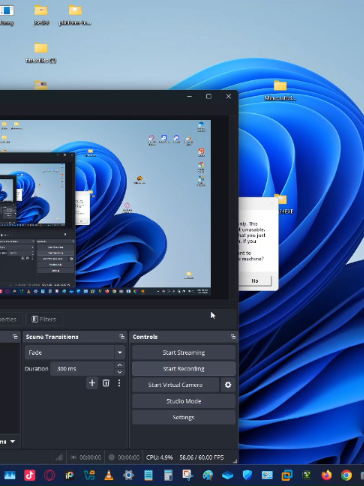The image size is (364, 486).
Task: Increase transition duration with up arrow
Action: click(120, 365)
